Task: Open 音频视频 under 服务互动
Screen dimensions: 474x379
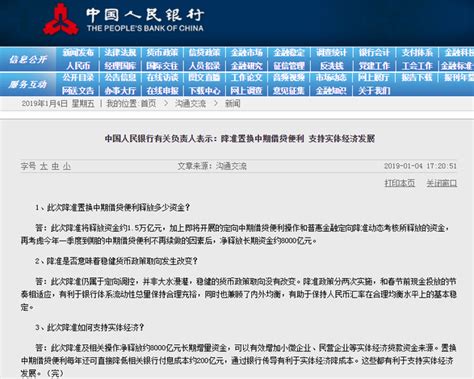Action: [289, 78]
